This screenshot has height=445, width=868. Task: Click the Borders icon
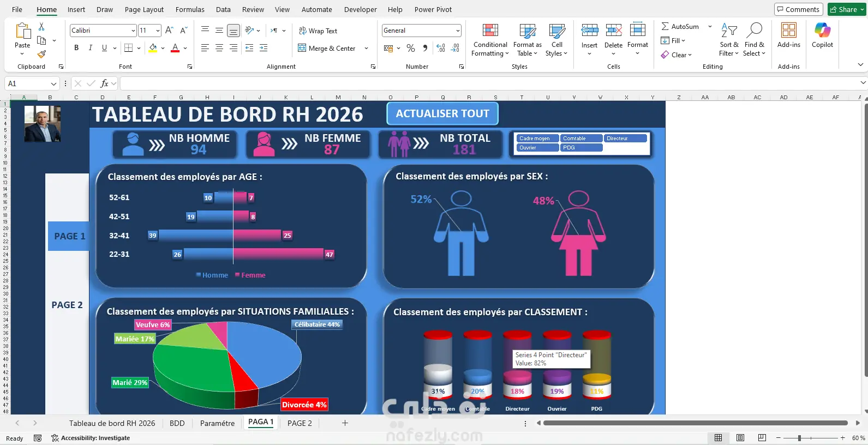(x=129, y=48)
